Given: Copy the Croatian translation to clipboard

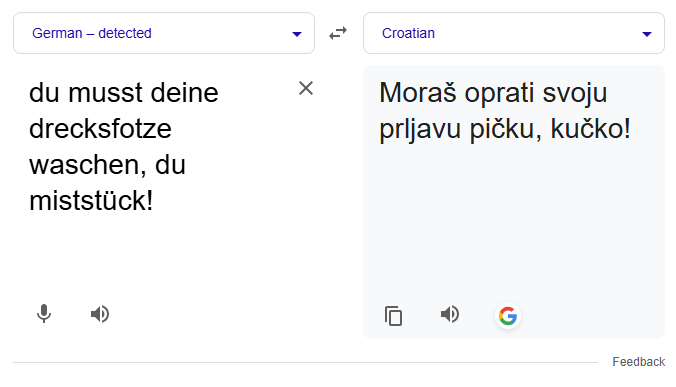Looking at the screenshot, I should point(393,316).
